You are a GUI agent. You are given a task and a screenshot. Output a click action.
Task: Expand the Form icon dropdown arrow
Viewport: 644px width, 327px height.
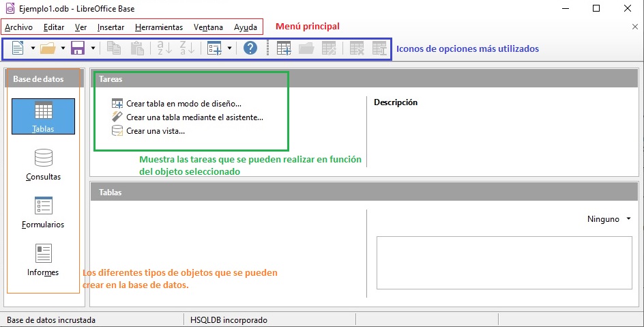tap(229, 48)
